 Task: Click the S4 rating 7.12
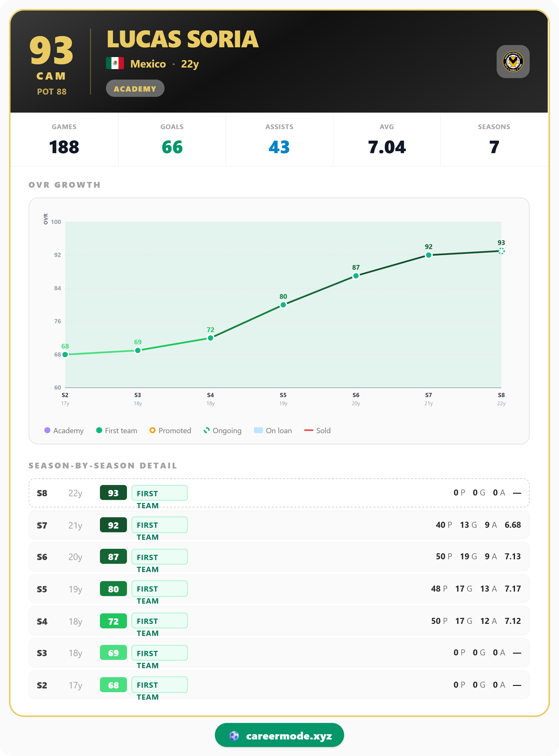[x=513, y=621]
